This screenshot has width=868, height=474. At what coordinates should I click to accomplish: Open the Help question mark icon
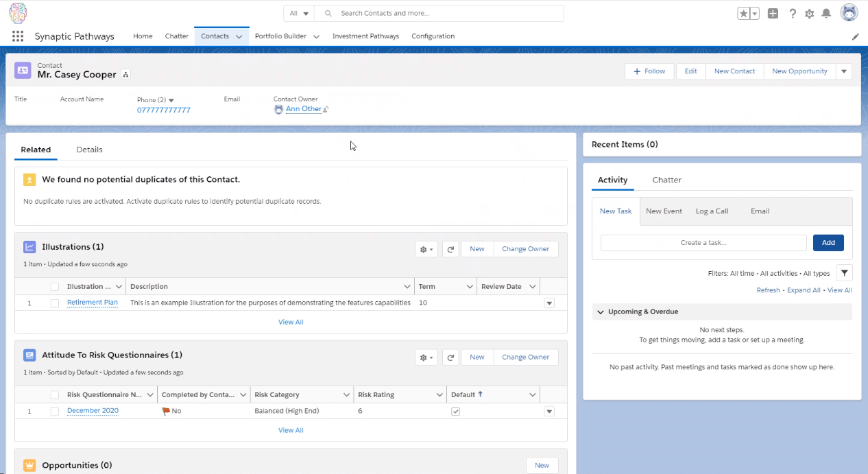pyautogui.click(x=793, y=13)
